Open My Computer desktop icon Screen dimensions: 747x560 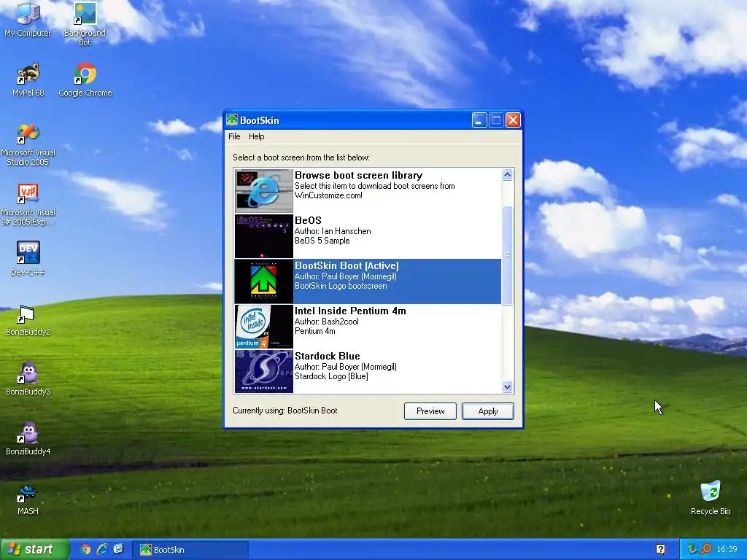[28, 19]
